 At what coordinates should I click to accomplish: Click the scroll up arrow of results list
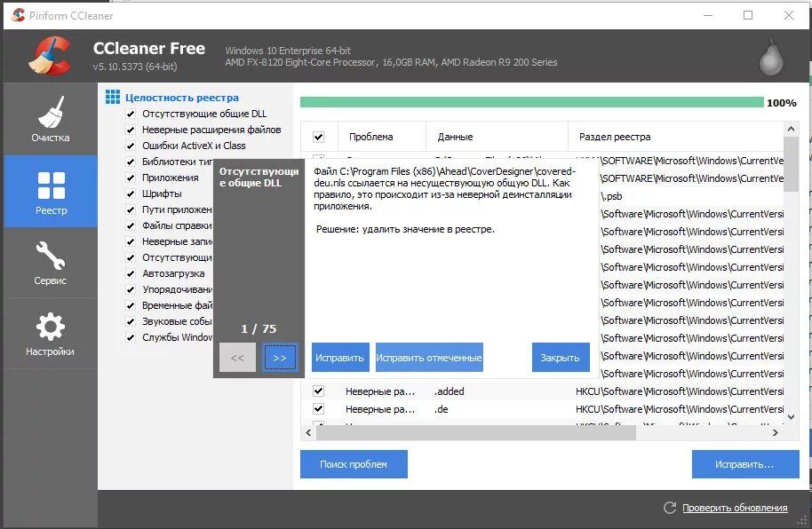click(x=791, y=129)
